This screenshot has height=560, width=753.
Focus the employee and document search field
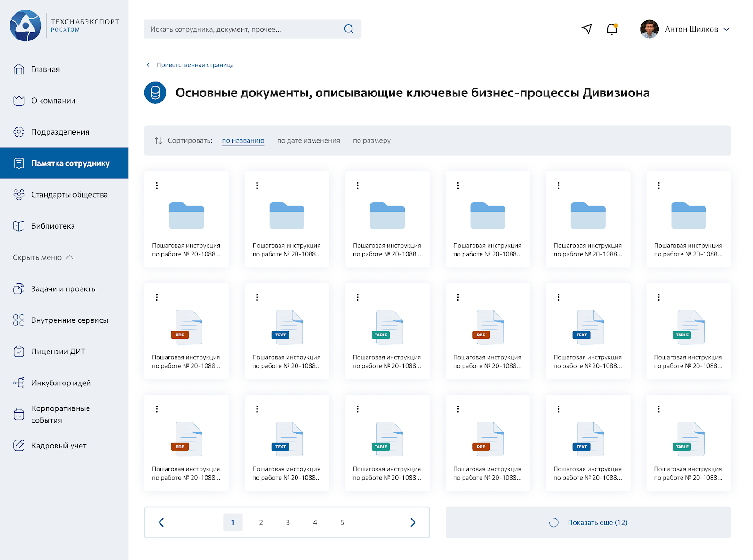(x=245, y=29)
